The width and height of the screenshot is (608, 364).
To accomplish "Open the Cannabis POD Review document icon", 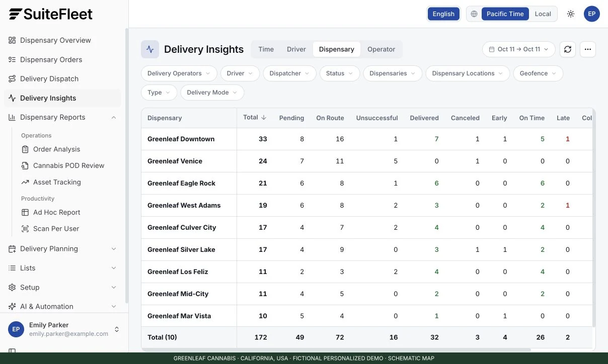I will pyautogui.click(x=25, y=165).
